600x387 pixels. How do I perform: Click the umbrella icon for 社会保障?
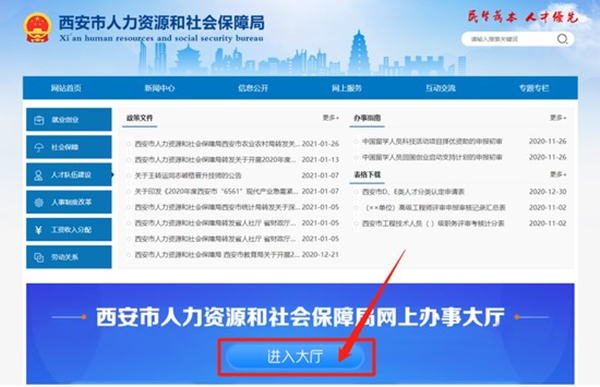point(39,147)
